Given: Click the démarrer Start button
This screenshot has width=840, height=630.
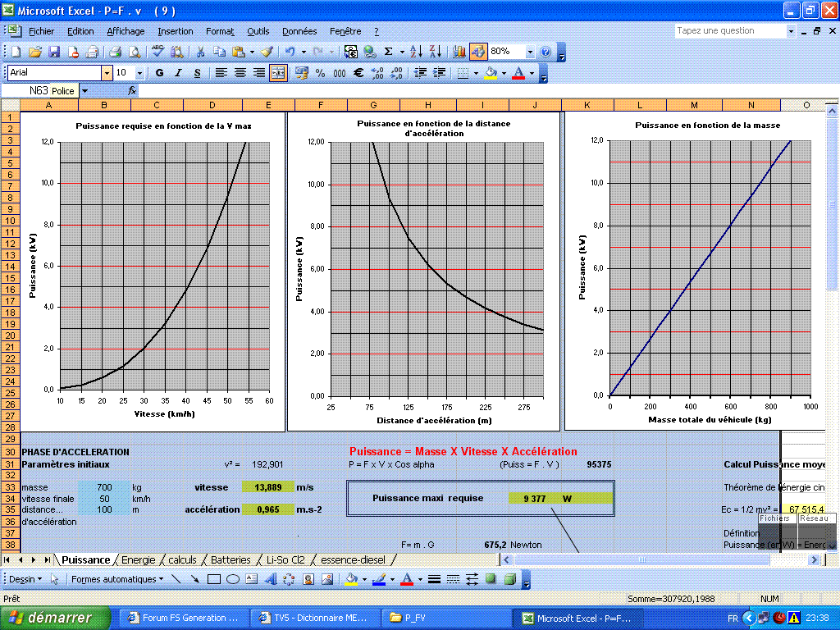Looking at the screenshot, I should pyautogui.click(x=55, y=618).
